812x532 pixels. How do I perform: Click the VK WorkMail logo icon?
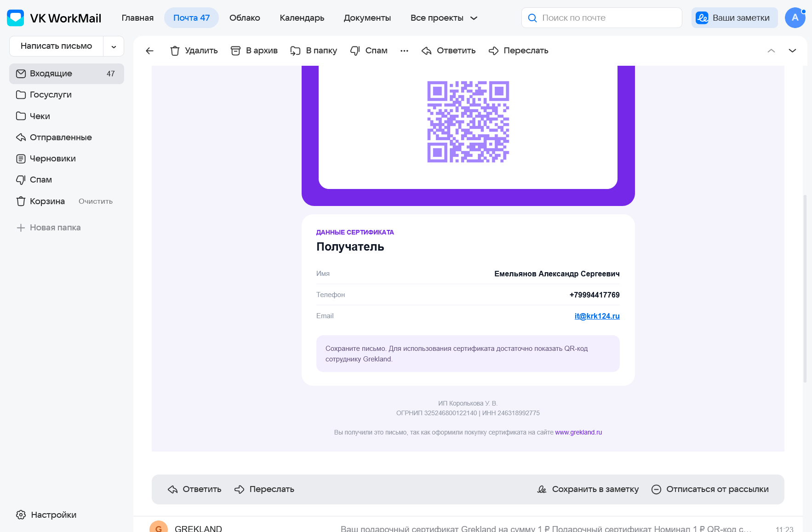[x=16, y=18]
